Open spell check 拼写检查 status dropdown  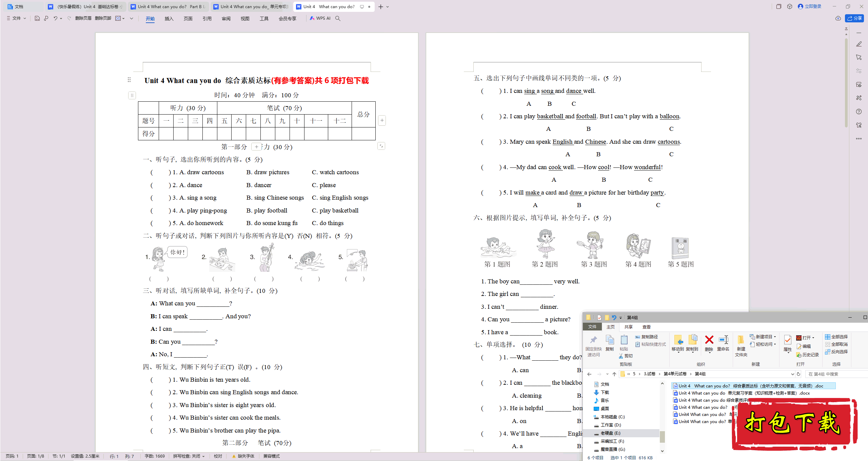pos(189,456)
